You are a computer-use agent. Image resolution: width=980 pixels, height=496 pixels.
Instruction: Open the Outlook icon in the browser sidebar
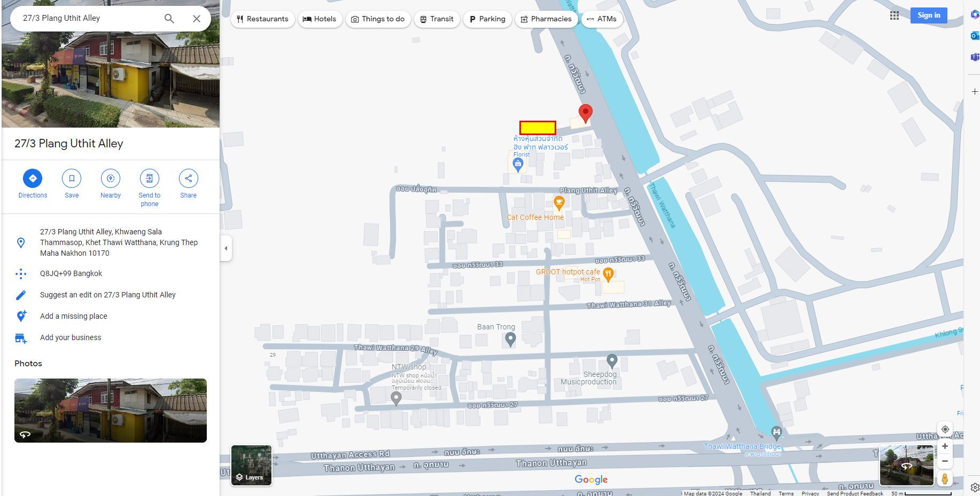click(x=975, y=36)
